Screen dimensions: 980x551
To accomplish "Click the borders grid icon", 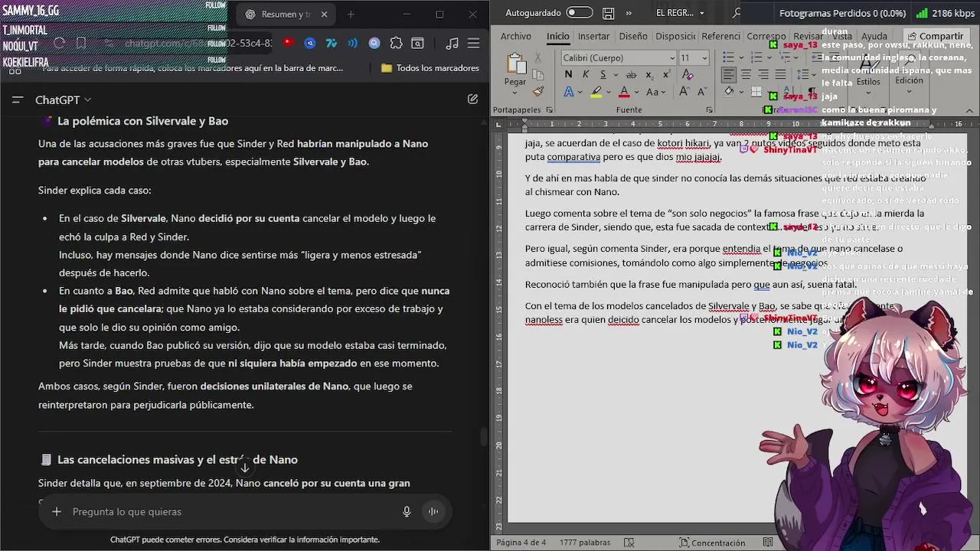I will pyautogui.click(x=756, y=92).
